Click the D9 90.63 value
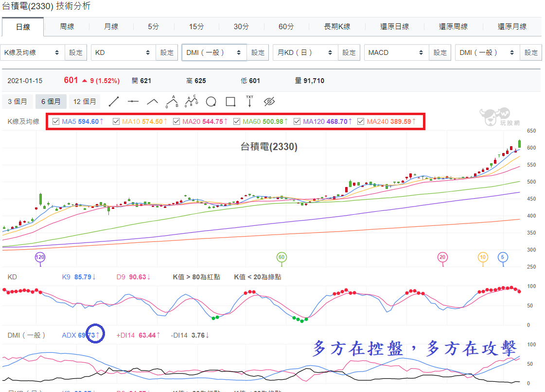This screenshot has width=545, height=392. 134,277
